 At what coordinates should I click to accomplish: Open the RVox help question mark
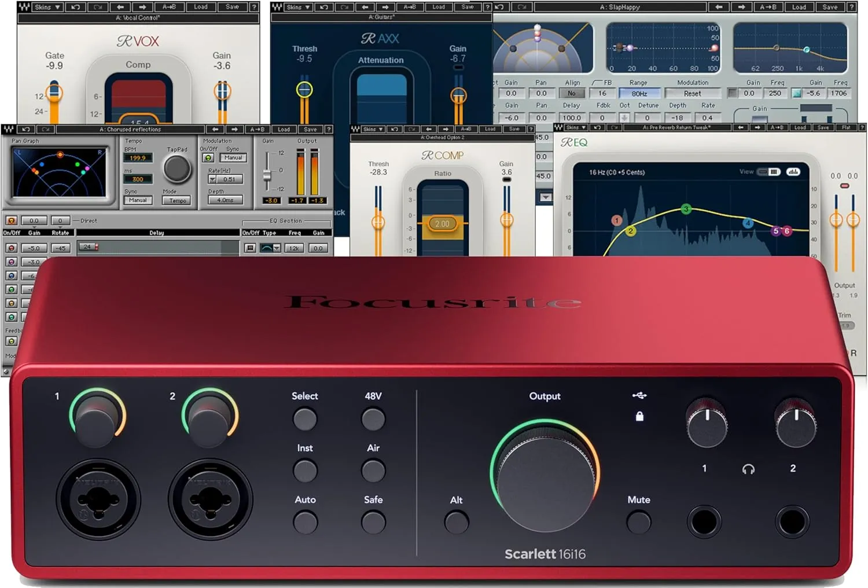253,7
